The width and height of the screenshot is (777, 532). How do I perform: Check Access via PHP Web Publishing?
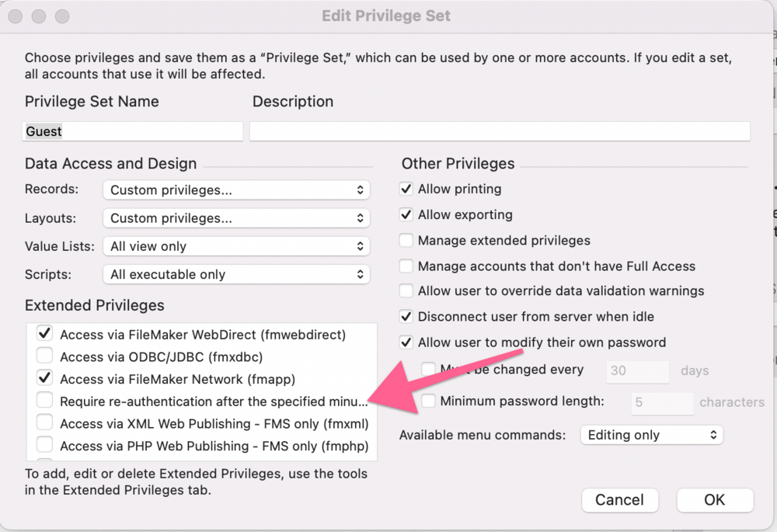(44, 444)
